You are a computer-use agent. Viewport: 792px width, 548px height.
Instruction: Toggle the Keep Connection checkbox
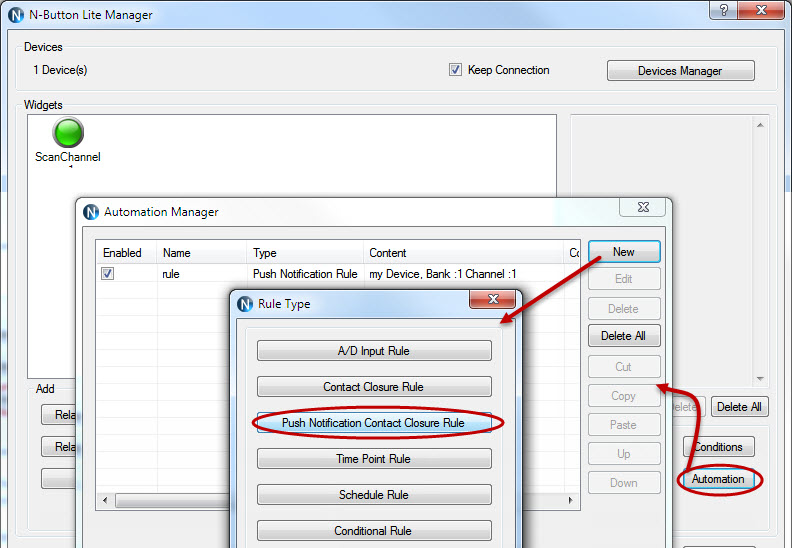point(455,70)
